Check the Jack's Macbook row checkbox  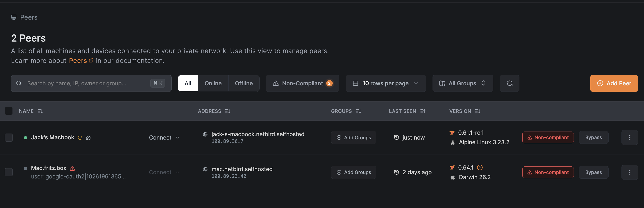[9, 137]
